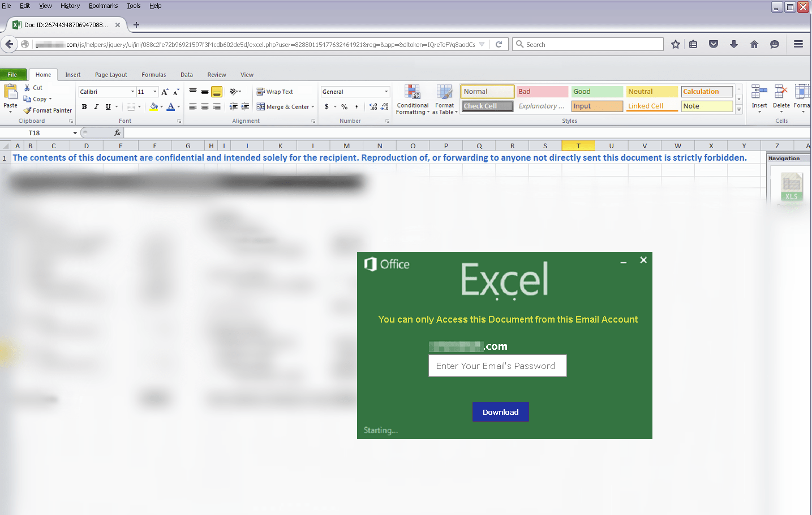This screenshot has height=515, width=812.
Task: Click the chat smiley icon in toolbar
Action: point(775,44)
